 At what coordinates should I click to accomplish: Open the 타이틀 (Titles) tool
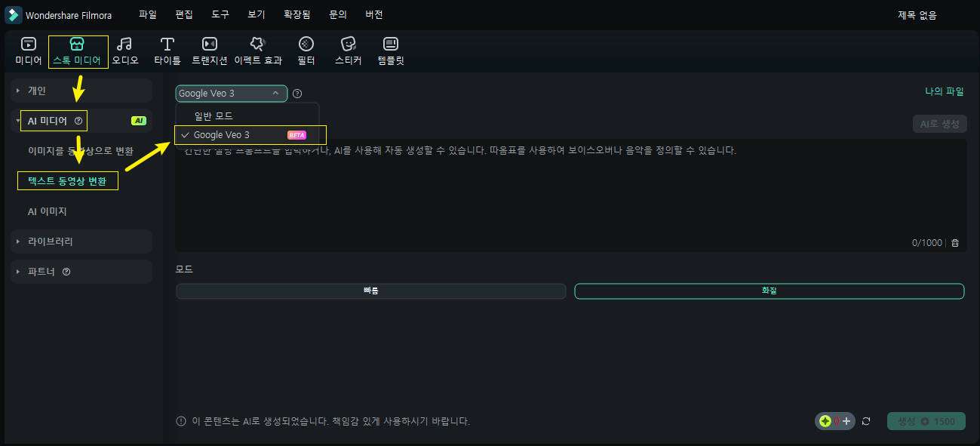point(167,45)
